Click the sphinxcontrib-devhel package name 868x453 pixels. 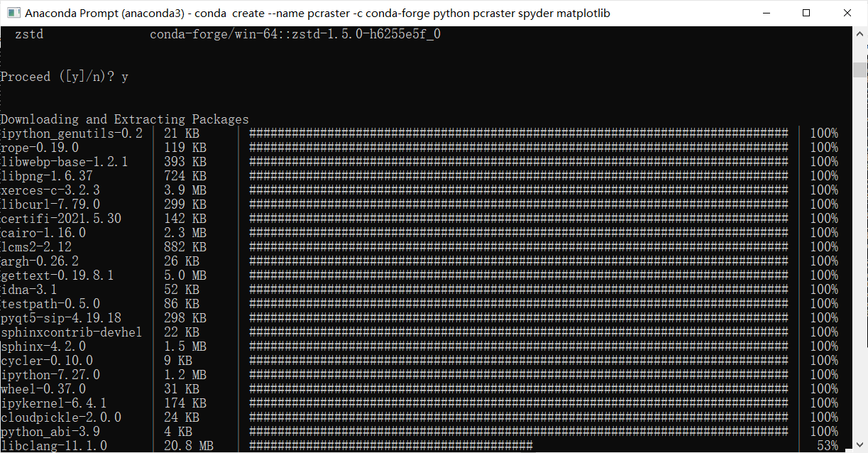72,332
